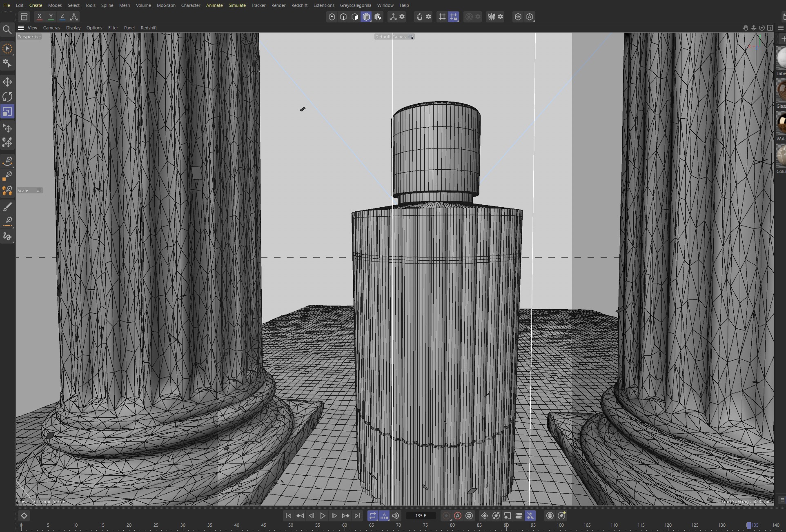Click frame 100 on timeline ruler
This screenshot has width=786, height=532.
point(560,525)
